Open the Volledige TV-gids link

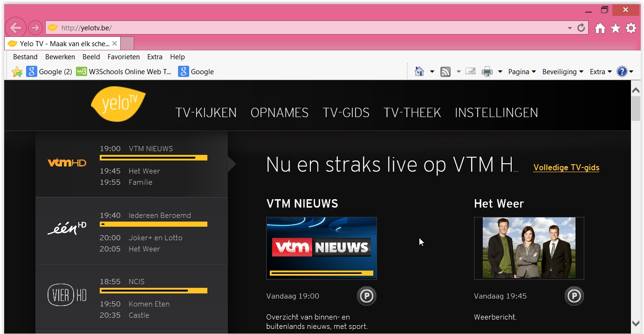pos(566,167)
